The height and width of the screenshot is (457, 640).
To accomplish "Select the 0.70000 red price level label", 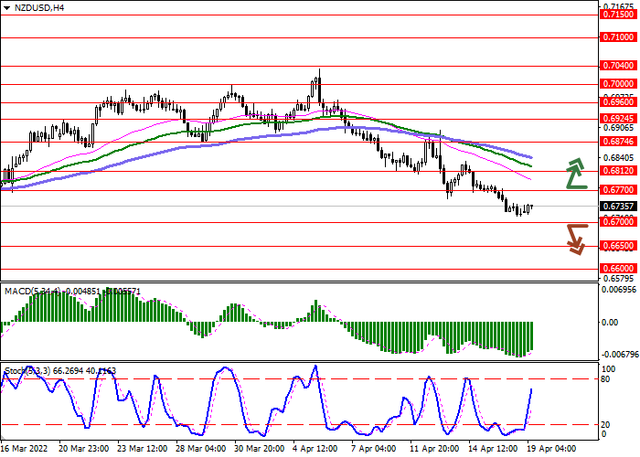I will (x=619, y=84).
